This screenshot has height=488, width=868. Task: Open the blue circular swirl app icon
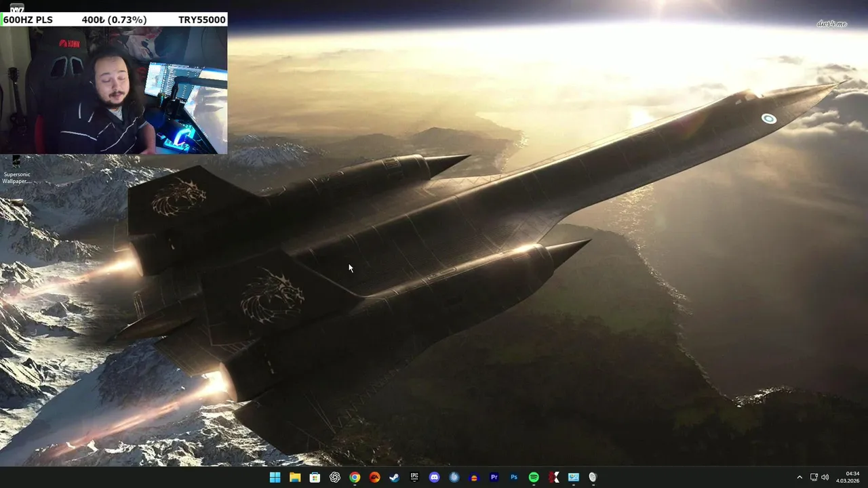(454, 477)
